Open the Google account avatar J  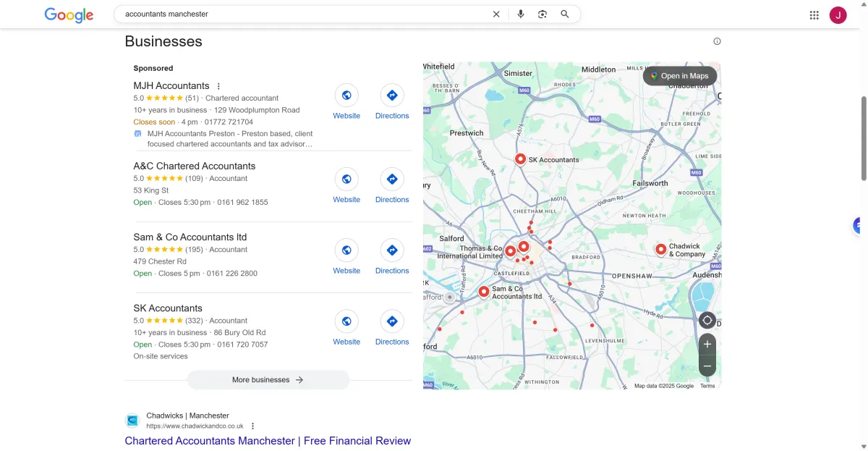pos(838,14)
